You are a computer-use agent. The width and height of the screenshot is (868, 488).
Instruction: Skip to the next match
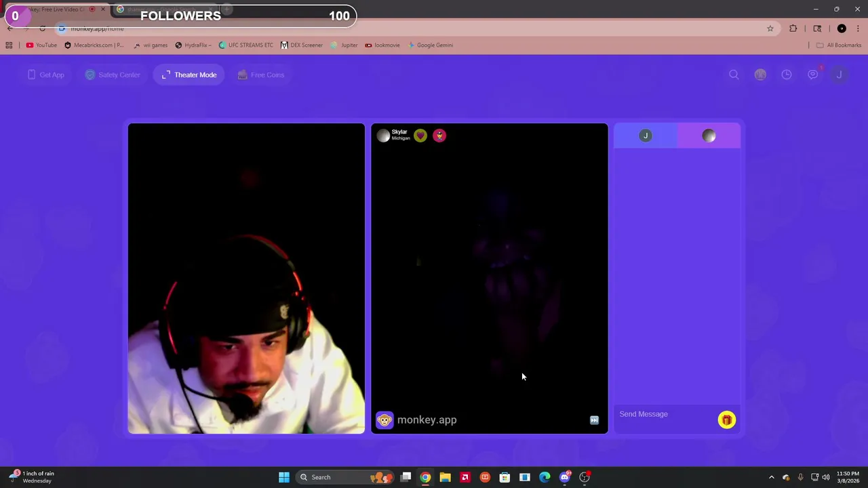click(x=594, y=420)
